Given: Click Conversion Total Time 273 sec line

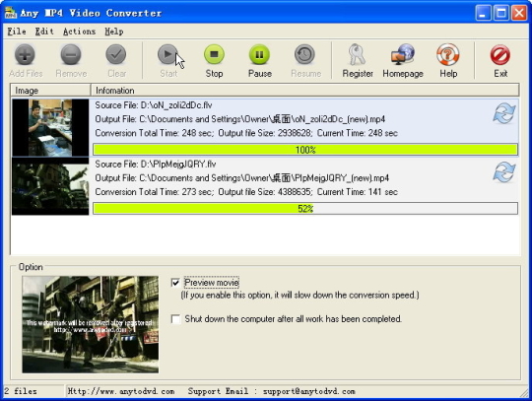Looking at the screenshot, I should pyautogui.click(x=246, y=192).
